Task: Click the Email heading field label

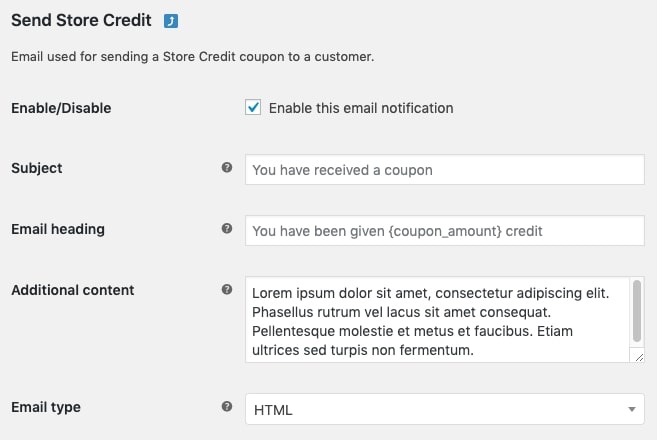Action: tap(58, 229)
